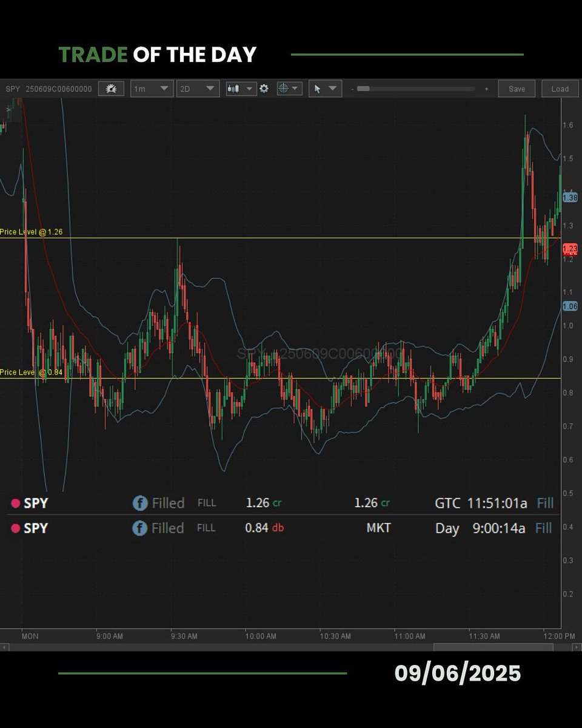The height and width of the screenshot is (728, 582).
Task: Click the red 1.23 price tag
Action: tap(570, 248)
